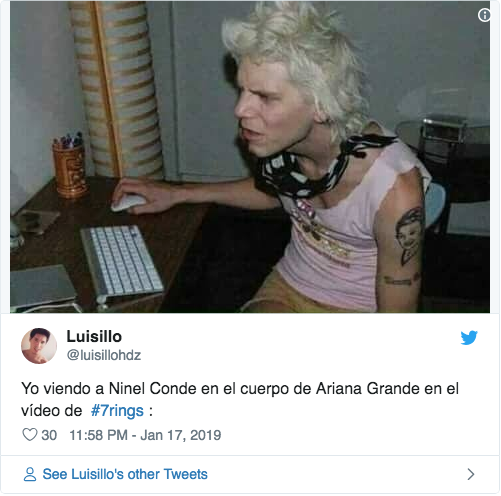
Task: Click the pencil cup in the photo
Action: [x=69, y=165]
